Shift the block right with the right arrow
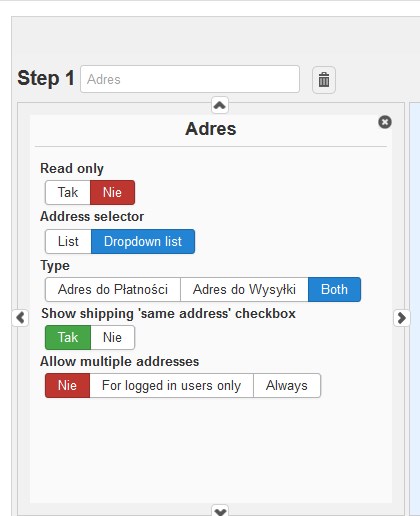 402,318
